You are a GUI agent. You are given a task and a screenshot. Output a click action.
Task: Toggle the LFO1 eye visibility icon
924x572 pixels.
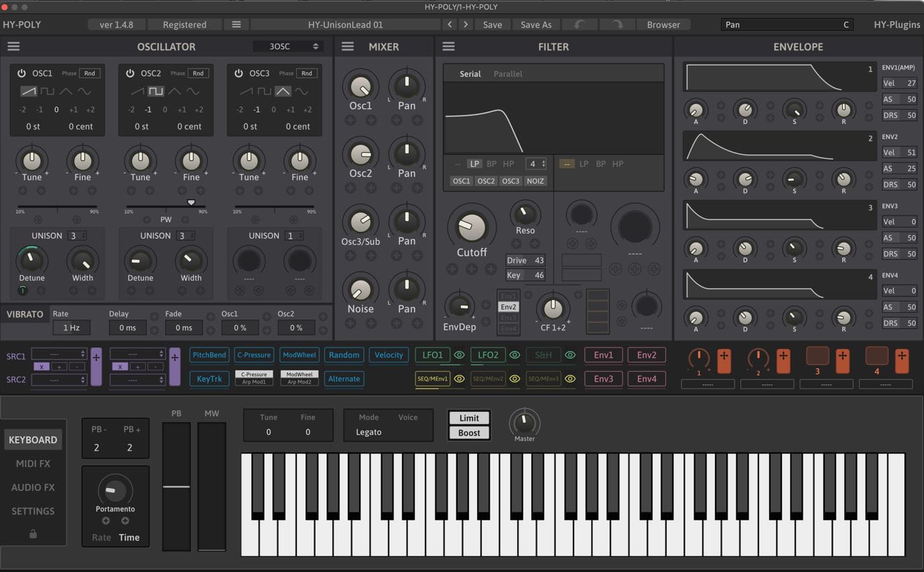(459, 355)
